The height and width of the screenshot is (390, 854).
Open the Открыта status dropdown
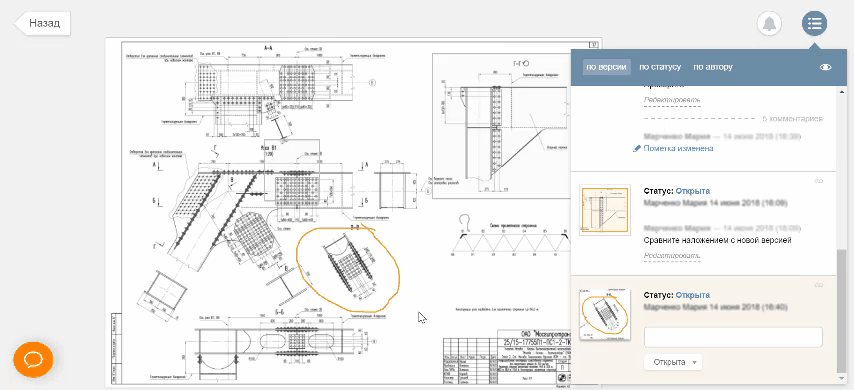[x=673, y=362]
